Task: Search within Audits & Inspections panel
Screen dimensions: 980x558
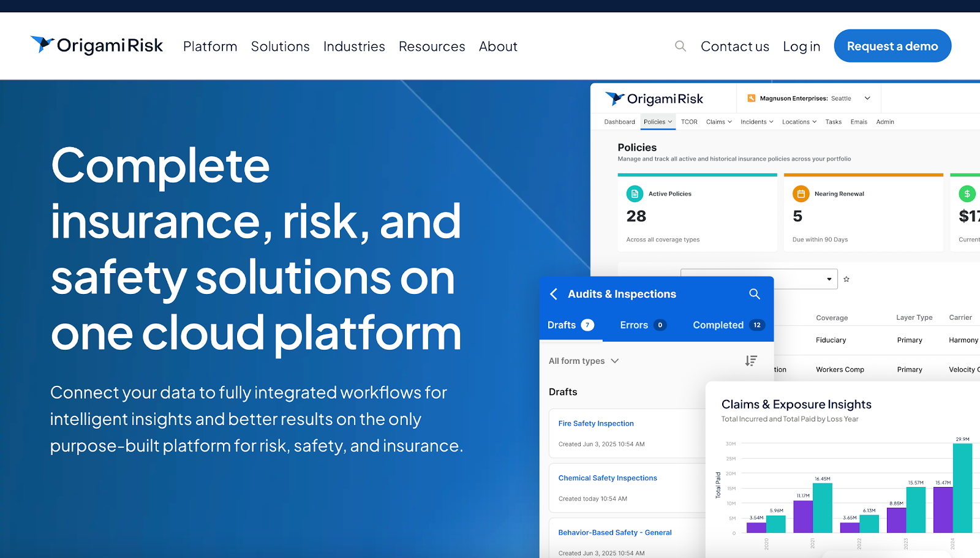Action: [755, 294]
